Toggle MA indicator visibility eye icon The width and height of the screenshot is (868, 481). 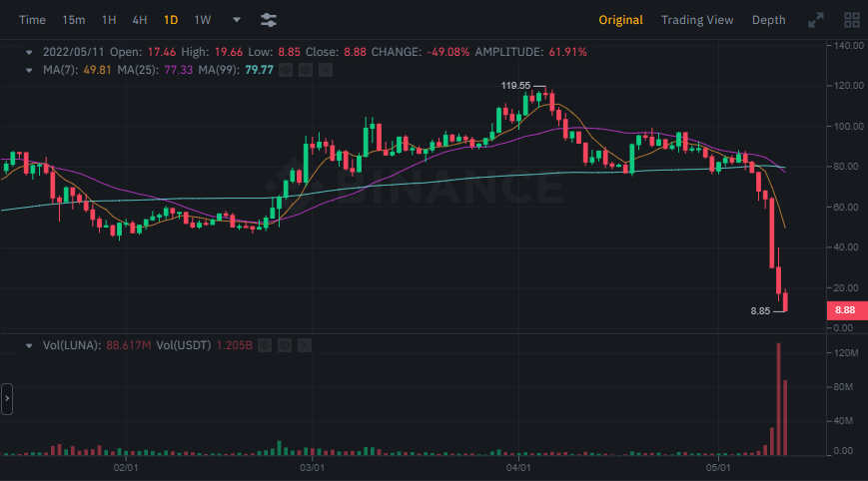click(x=285, y=70)
